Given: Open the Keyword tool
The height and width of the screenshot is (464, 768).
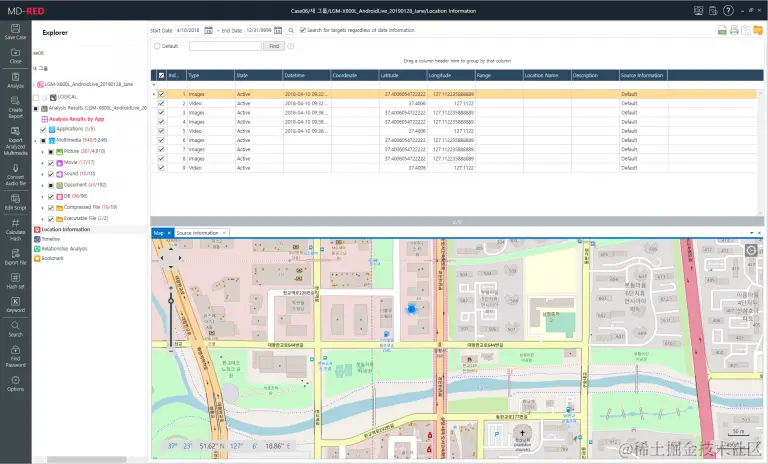Looking at the screenshot, I should click(x=15, y=305).
